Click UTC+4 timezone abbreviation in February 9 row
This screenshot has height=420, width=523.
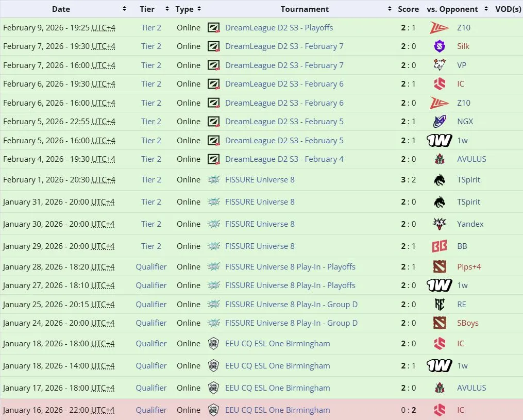104,28
